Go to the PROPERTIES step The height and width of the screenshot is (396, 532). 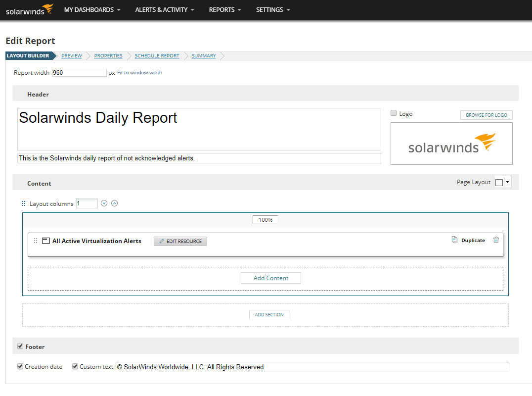108,56
